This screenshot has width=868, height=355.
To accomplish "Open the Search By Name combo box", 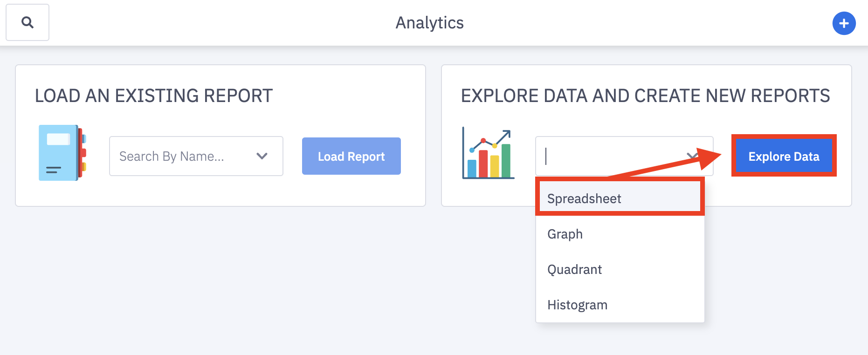I will pyautogui.click(x=196, y=156).
